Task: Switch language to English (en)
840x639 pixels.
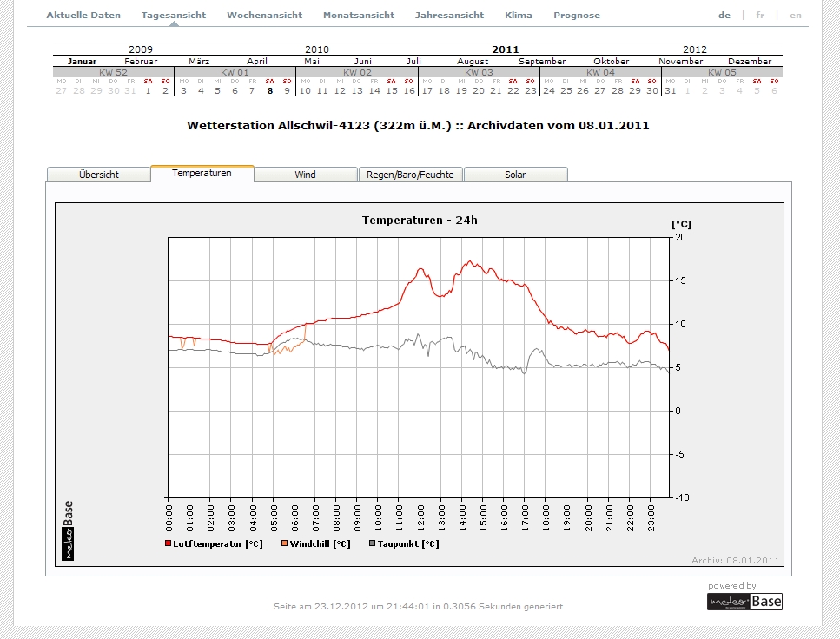Action: (x=796, y=15)
